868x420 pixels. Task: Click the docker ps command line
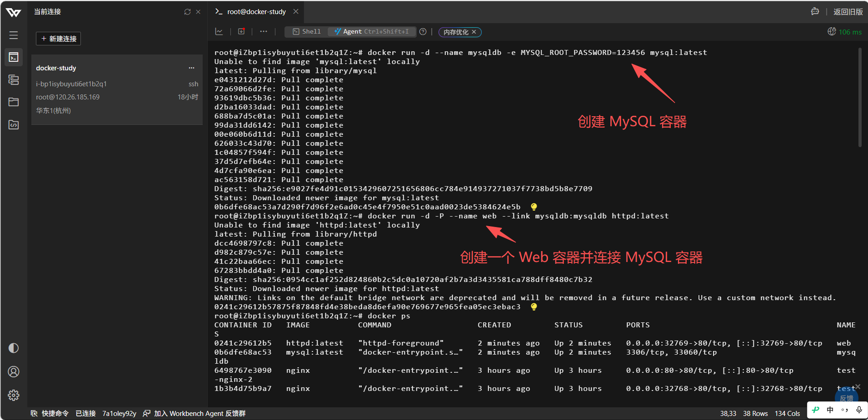tap(312, 316)
